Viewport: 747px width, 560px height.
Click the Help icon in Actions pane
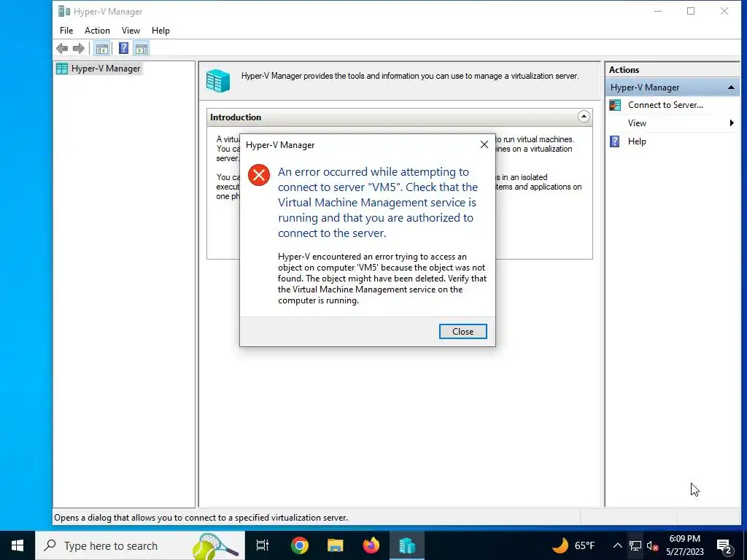[615, 141]
